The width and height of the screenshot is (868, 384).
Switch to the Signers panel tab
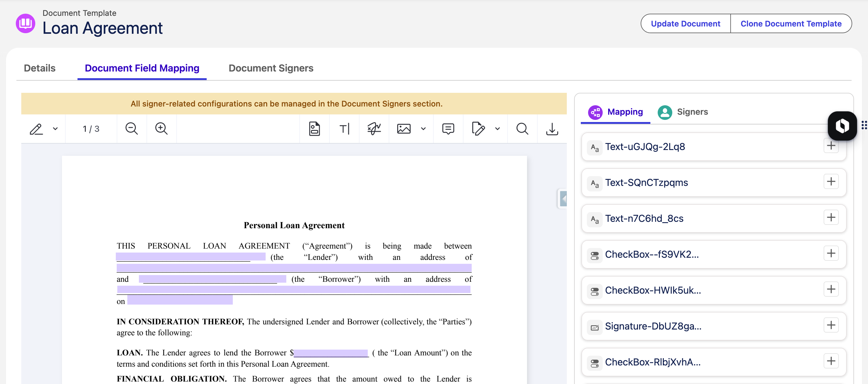[683, 112]
